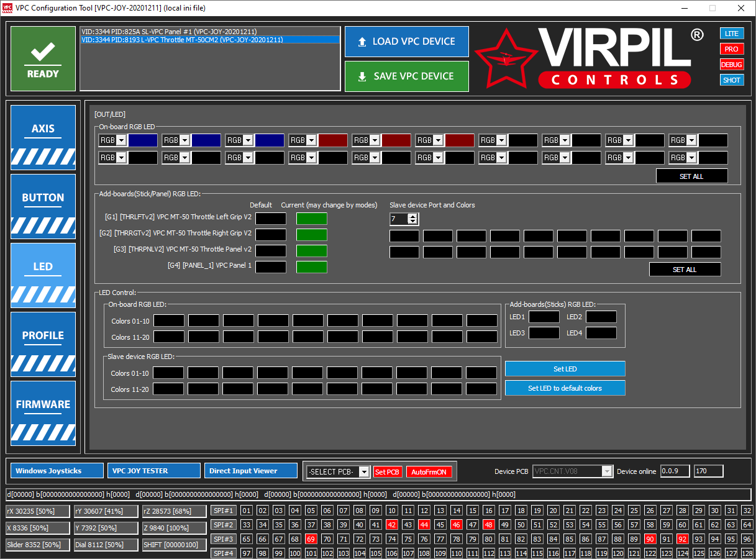Open second on-board RGB dropdown in top row

pyautogui.click(x=184, y=140)
